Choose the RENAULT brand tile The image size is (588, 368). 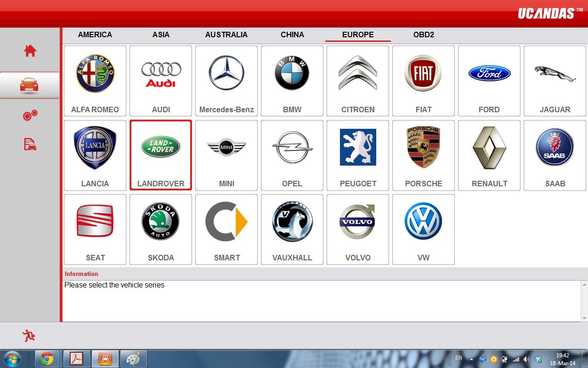point(489,155)
